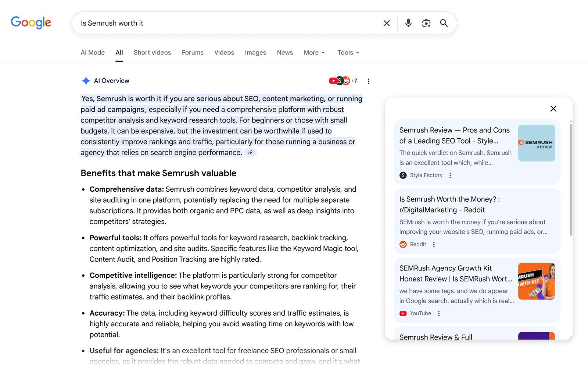The width and height of the screenshot is (588, 369).
Task: Expand the Tools dropdown
Action: (x=347, y=52)
